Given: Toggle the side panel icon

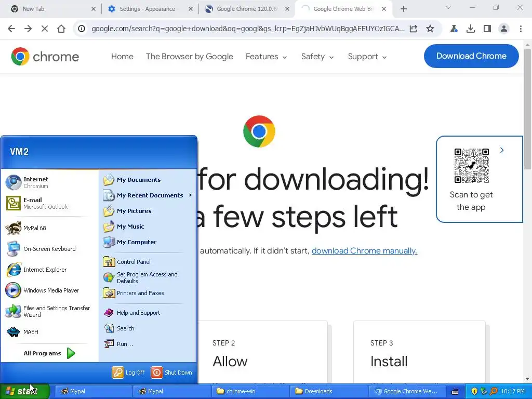Looking at the screenshot, I should pyautogui.click(x=487, y=29).
